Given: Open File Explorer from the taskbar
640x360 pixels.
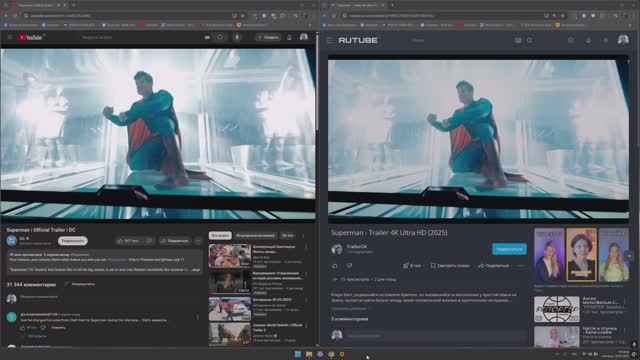Looking at the screenshot, I should 309,354.
